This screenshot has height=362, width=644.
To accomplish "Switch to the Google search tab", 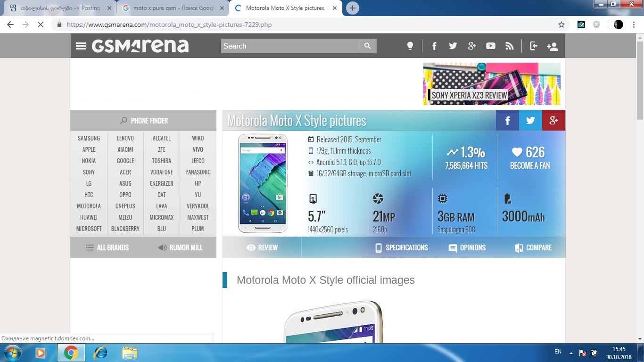I will (x=173, y=8).
